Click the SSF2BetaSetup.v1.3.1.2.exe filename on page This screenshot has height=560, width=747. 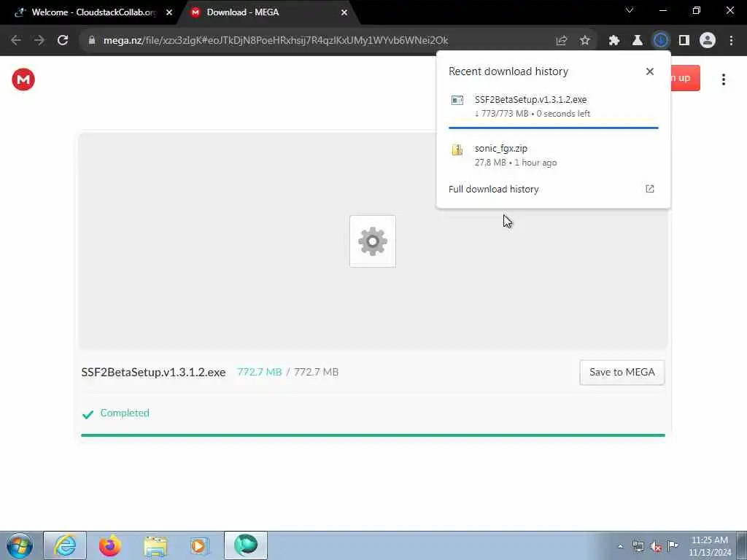coord(153,373)
